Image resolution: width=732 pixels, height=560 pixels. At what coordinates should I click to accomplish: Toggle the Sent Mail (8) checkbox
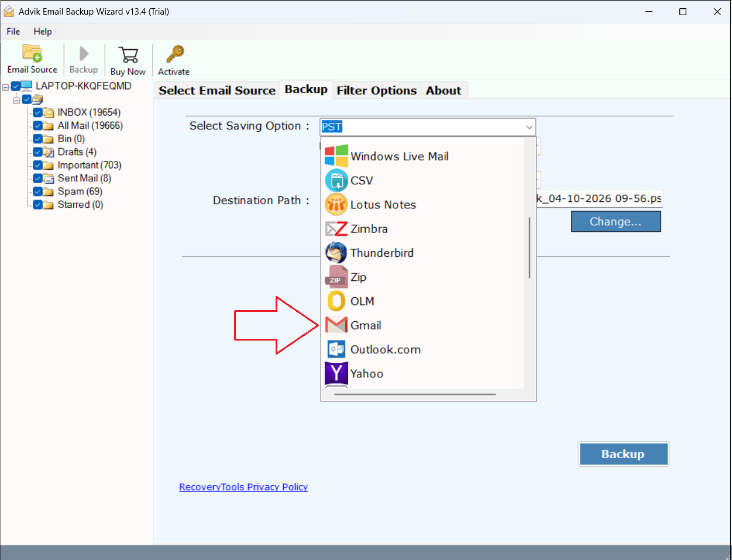(x=37, y=178)
